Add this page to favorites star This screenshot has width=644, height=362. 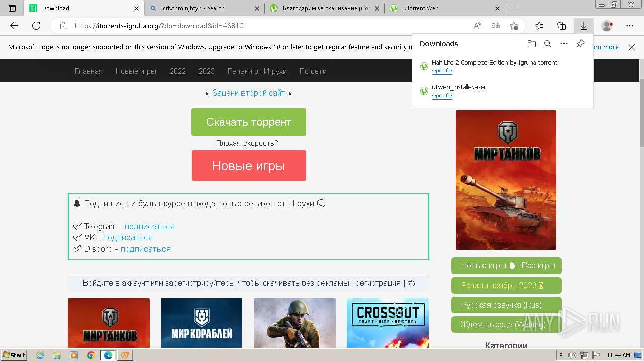514,26
